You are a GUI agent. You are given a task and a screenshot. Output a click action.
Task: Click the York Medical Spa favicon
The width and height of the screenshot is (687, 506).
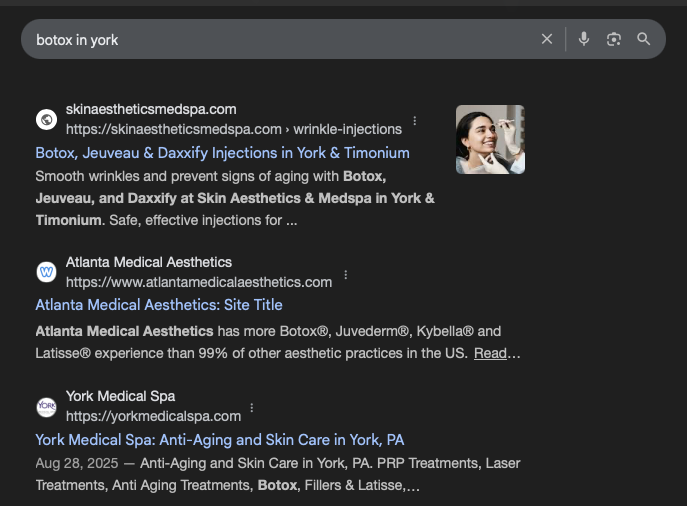(x=46, y=407)
